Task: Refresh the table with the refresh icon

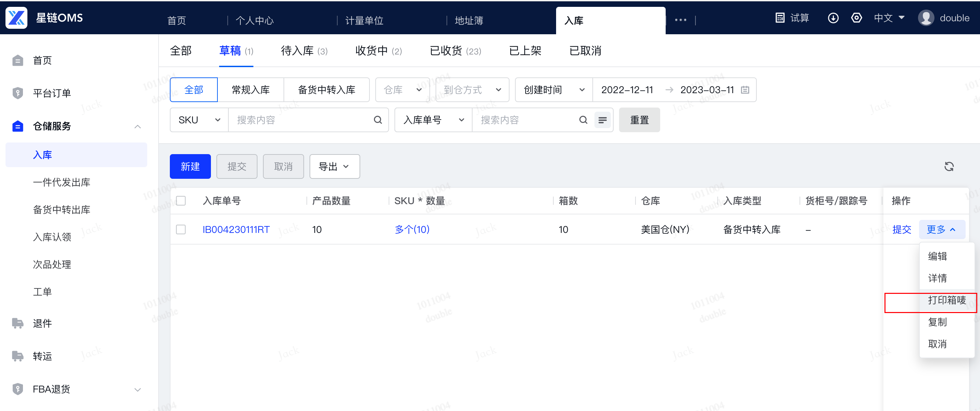Action: pos(949,167)
